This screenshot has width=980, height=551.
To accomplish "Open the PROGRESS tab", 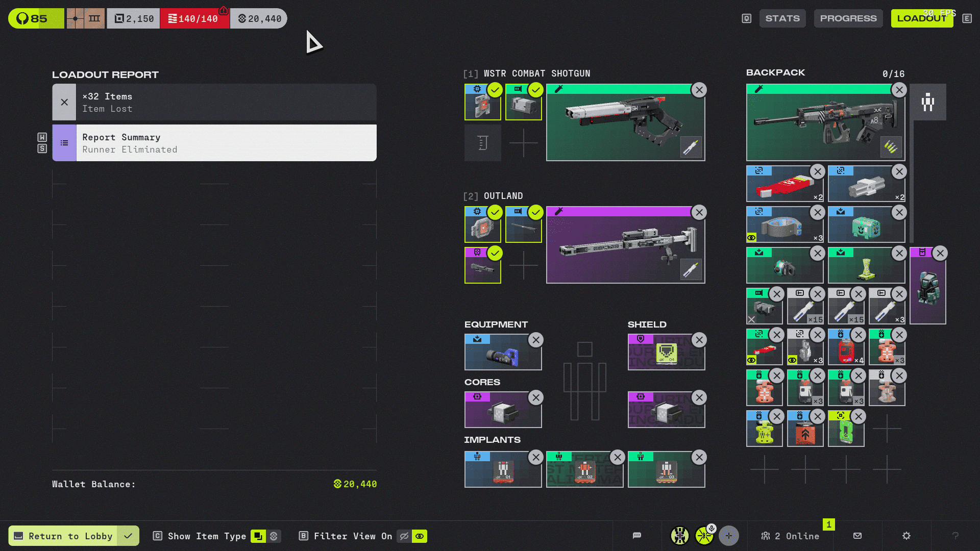I will click(x=848, y=18).
